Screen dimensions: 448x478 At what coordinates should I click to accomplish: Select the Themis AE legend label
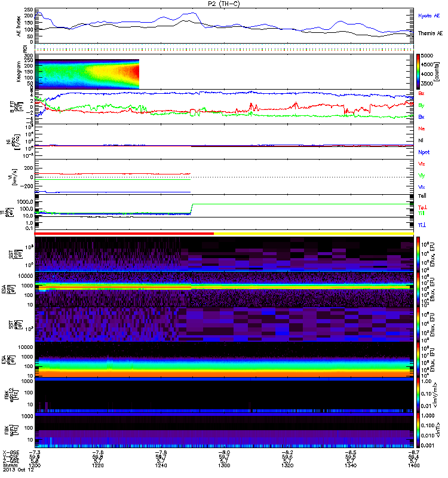[430, 33]
